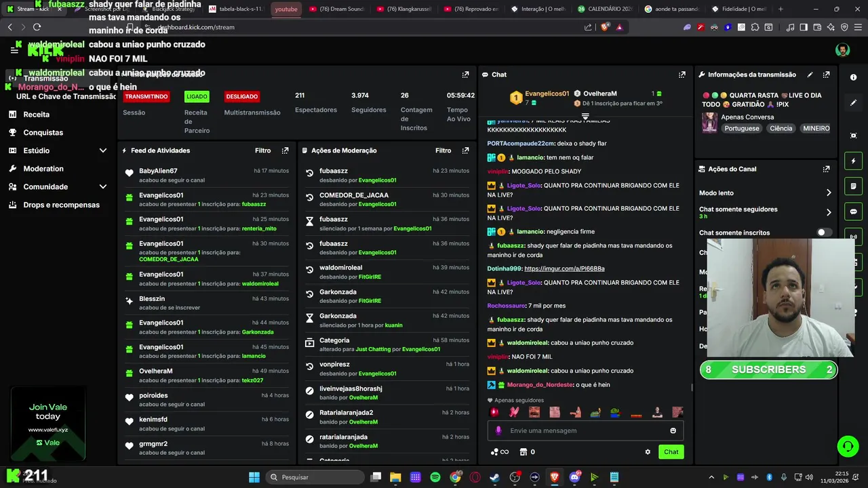Open the Windows Start menu

click(x=254, y=477)
